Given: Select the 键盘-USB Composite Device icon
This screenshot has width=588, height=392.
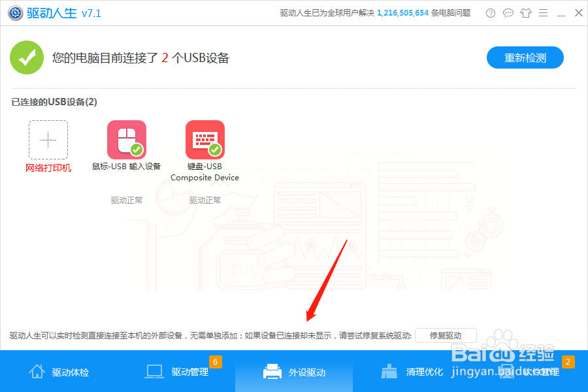Looking at the screenshot, I should coord(205,140).
